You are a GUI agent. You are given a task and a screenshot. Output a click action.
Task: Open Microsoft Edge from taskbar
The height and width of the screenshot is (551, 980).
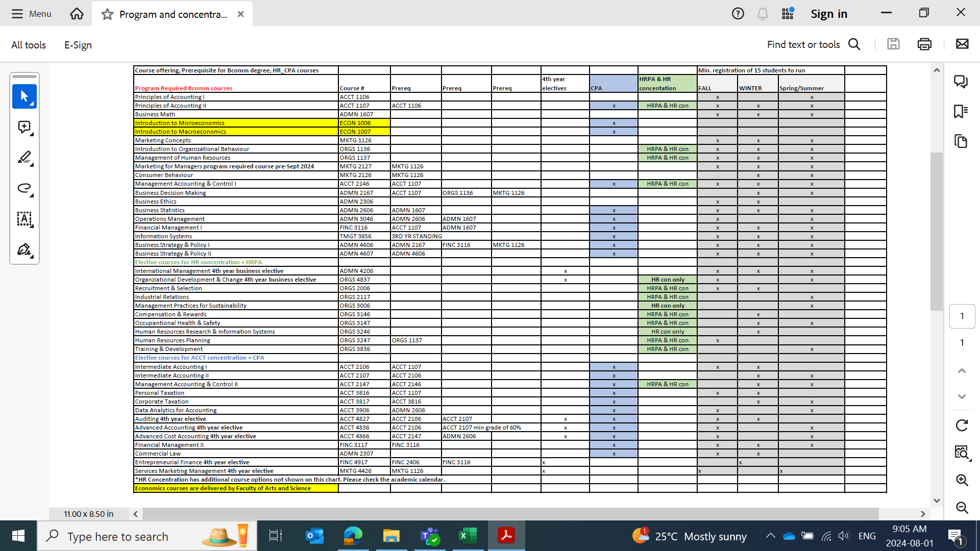353,536
